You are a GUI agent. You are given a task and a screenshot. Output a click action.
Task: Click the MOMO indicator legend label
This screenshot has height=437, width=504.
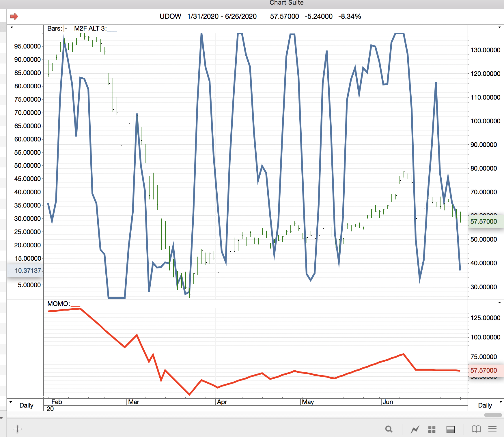(x=59, y=304)
